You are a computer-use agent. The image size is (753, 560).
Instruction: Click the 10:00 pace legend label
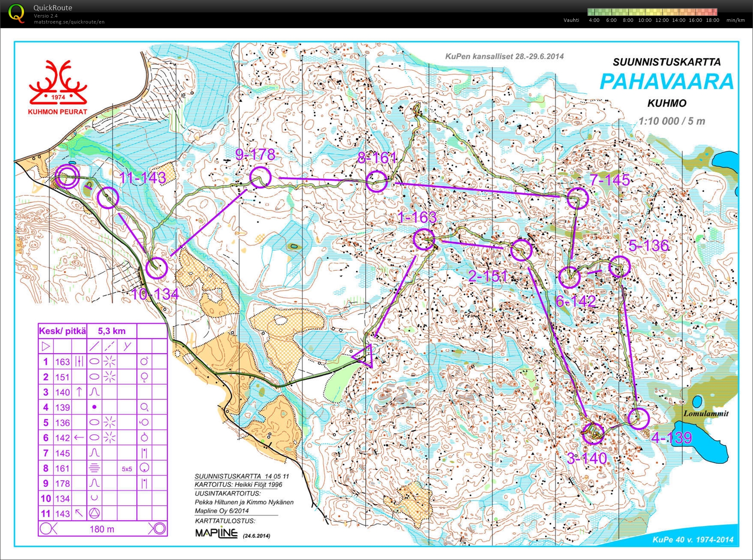click(x=645, y=20)
